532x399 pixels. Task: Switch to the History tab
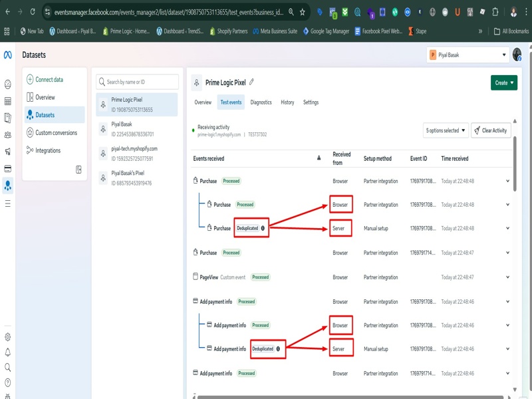pyautogui.click(x=287, y=102)
